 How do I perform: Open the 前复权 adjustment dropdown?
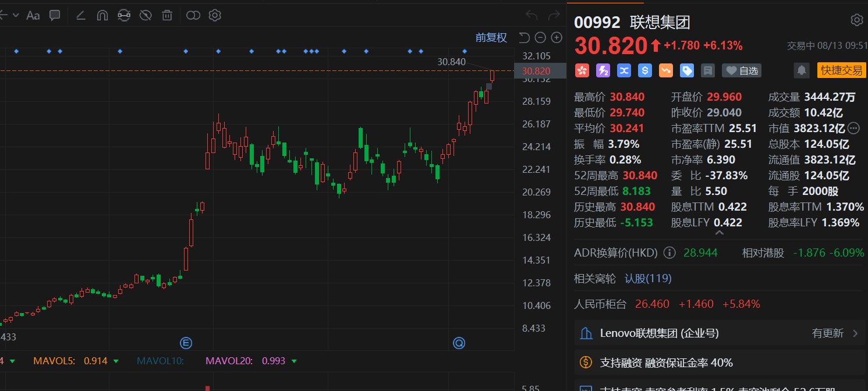click(491, 38)
